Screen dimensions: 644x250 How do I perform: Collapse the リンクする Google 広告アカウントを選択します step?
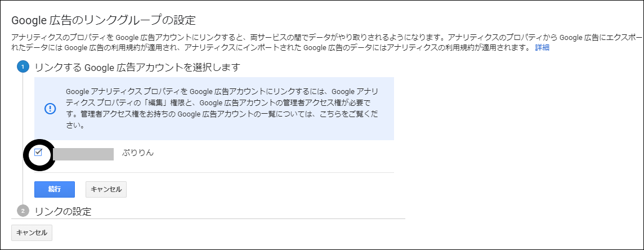[137, 68]
